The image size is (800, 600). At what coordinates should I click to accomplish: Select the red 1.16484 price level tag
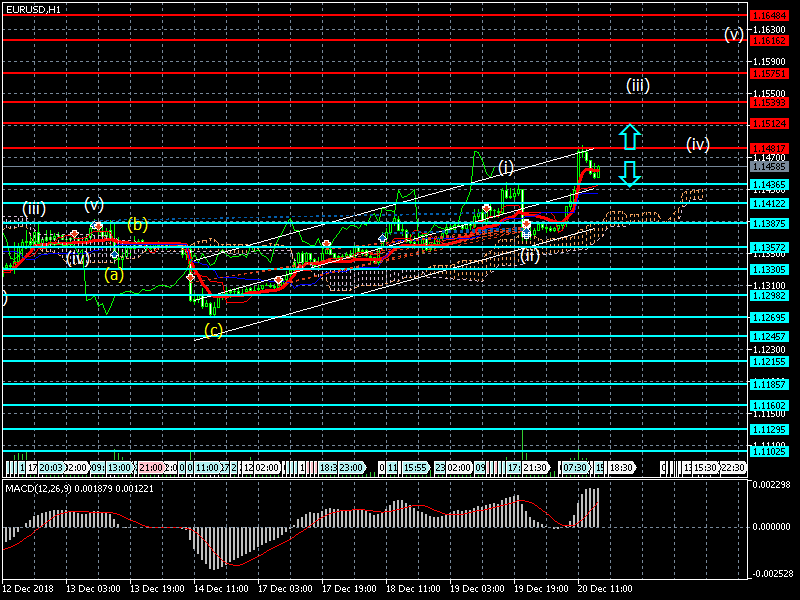tap(771, 16)
